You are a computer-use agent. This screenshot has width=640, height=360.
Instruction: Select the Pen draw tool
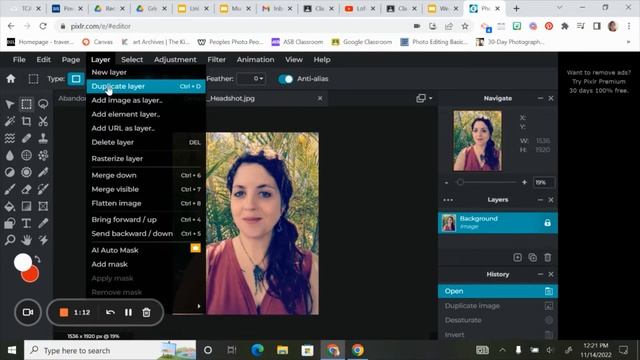(x=43, y=172)
